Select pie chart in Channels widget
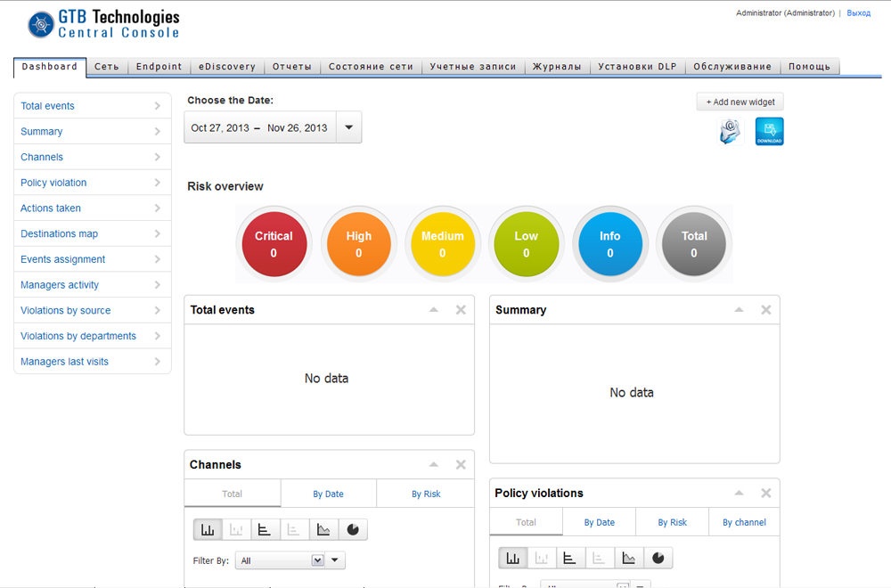 (353, 529)
